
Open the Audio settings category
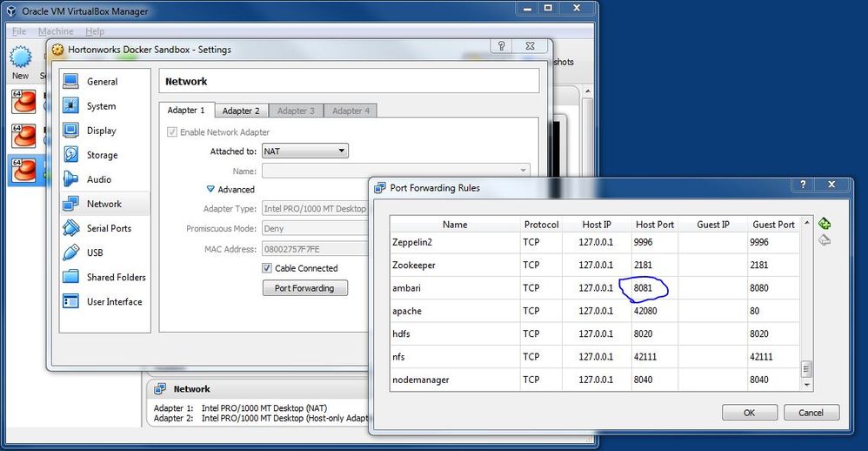(104, 179)
